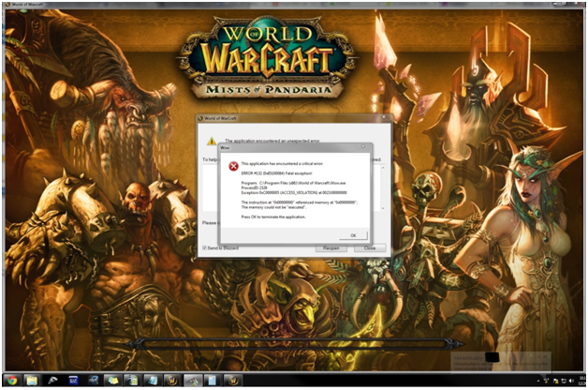The height and width of the screenshot is (390, 588).
Task: Click "ERROR #132 Fatal exception!" text
Action: [276, 173]
